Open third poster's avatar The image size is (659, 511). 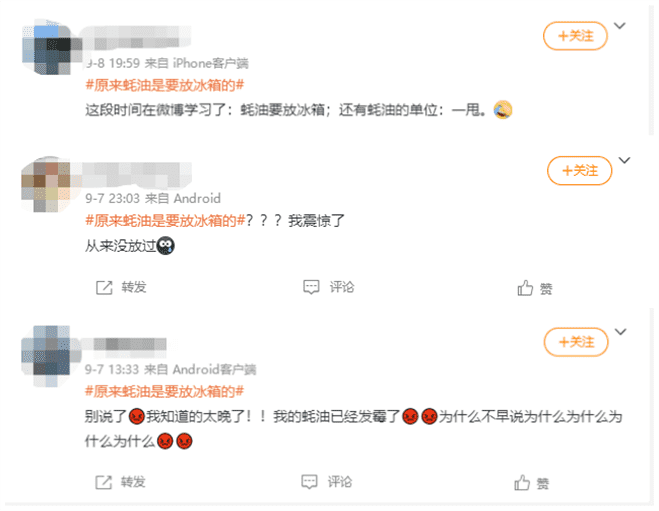47,356
